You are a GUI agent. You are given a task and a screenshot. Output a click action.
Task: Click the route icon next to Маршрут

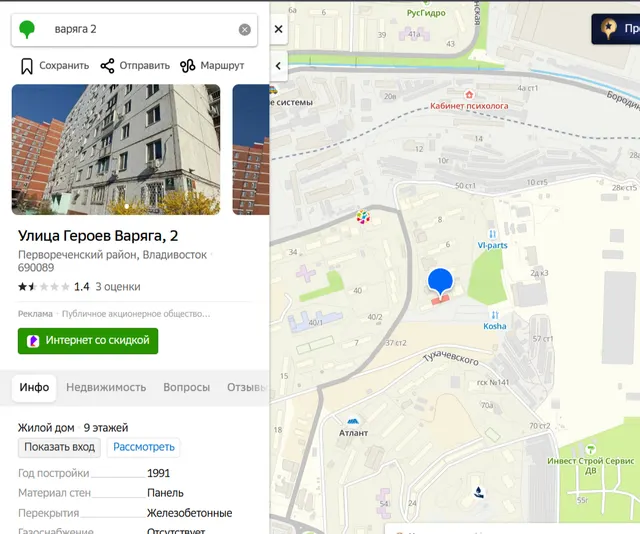coord(188,66)
